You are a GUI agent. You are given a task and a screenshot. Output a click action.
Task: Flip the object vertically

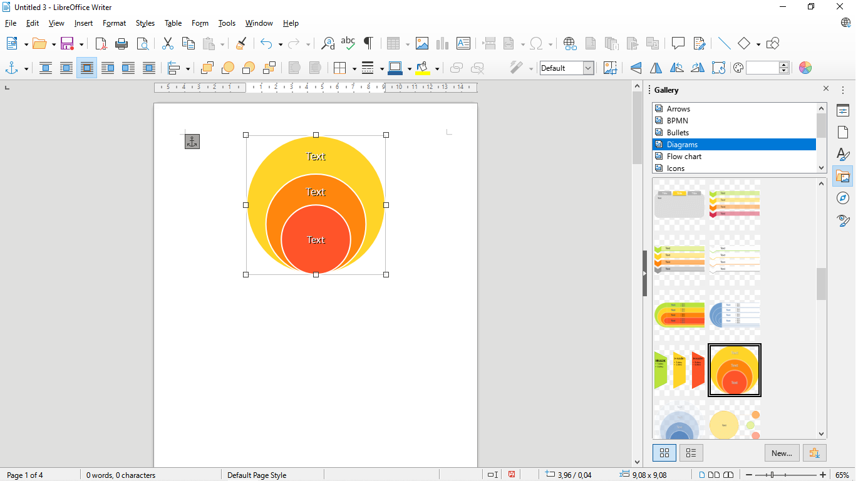[x=636, y=68]
